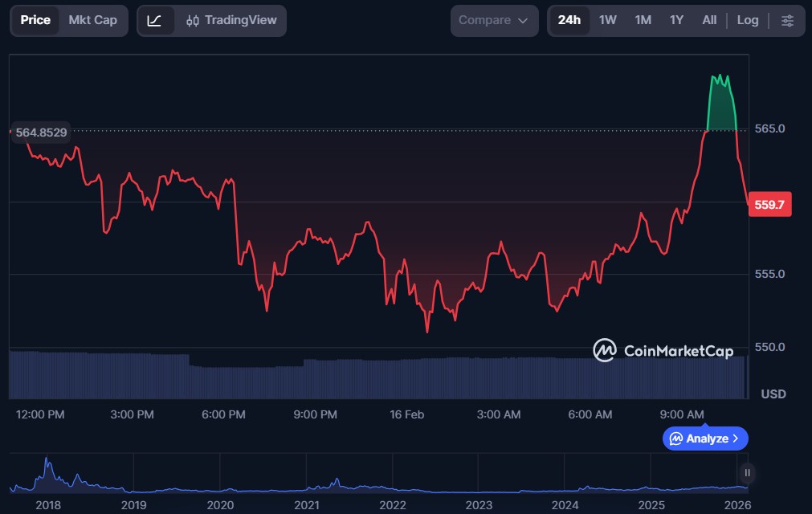Expand the Compare dropdown

pyautogui.click(x=493, y=21)
